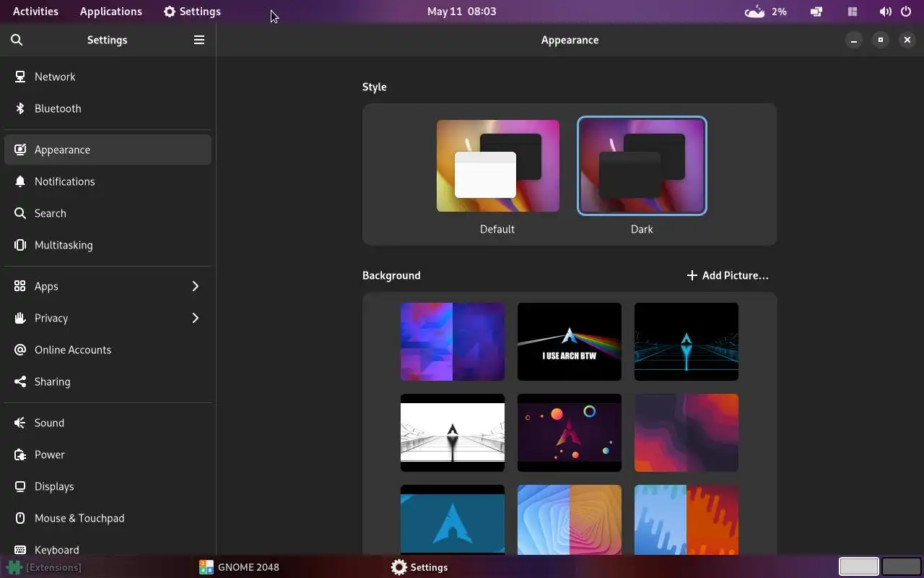Open the Settings search icon
Image resolution: width=924 pixels, height=578 pixels.
(x=17, y=40)
